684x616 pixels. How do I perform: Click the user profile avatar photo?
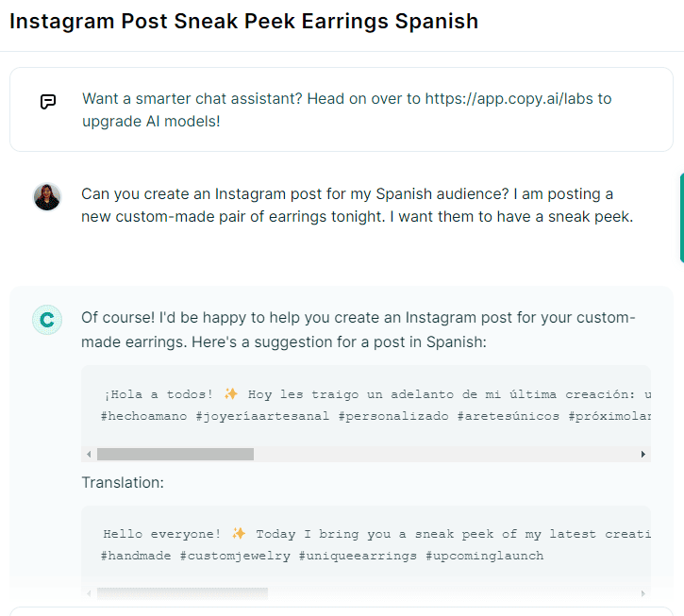click(47, 197)
